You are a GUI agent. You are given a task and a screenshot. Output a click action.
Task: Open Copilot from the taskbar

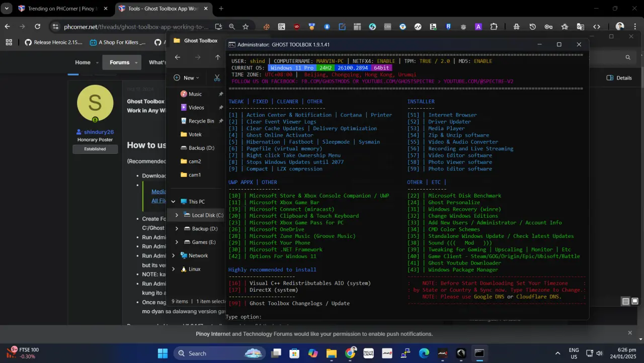pos(313,353)
